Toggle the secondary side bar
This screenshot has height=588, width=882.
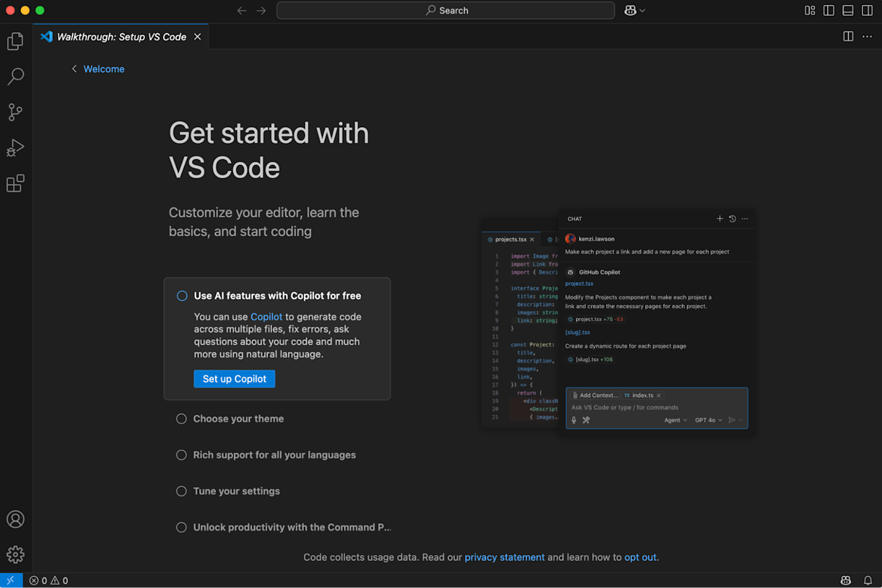(x=867, y=11)
